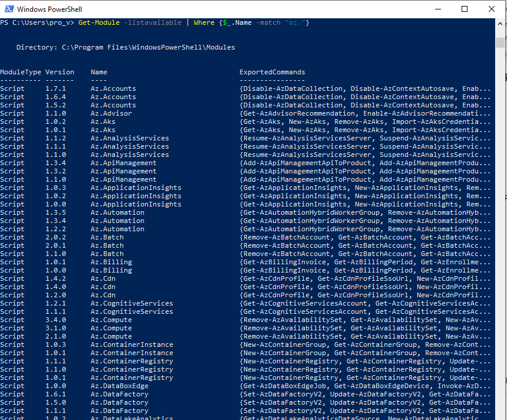Screen dimensions: 507x420
Task: Click the ModuleType column header
Action: click(21, 72)
